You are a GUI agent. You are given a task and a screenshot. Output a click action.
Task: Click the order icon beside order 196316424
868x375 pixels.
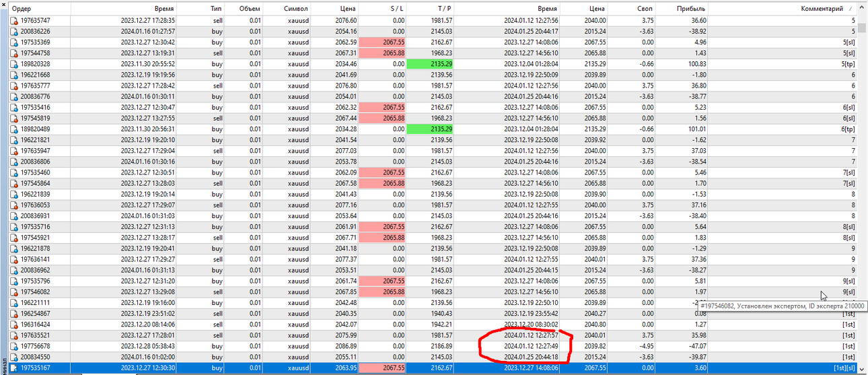tap(14, 324)
